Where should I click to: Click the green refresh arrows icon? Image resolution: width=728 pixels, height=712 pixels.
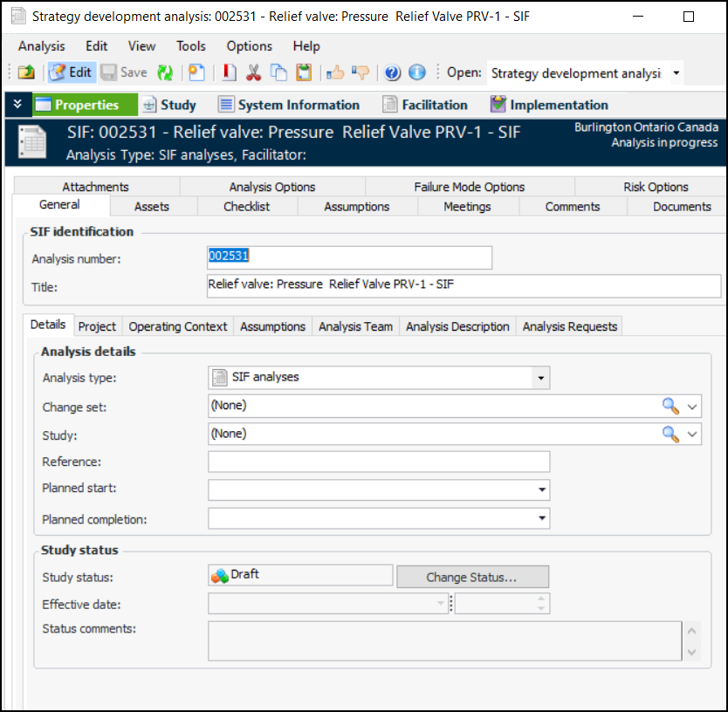pos(165,73)
